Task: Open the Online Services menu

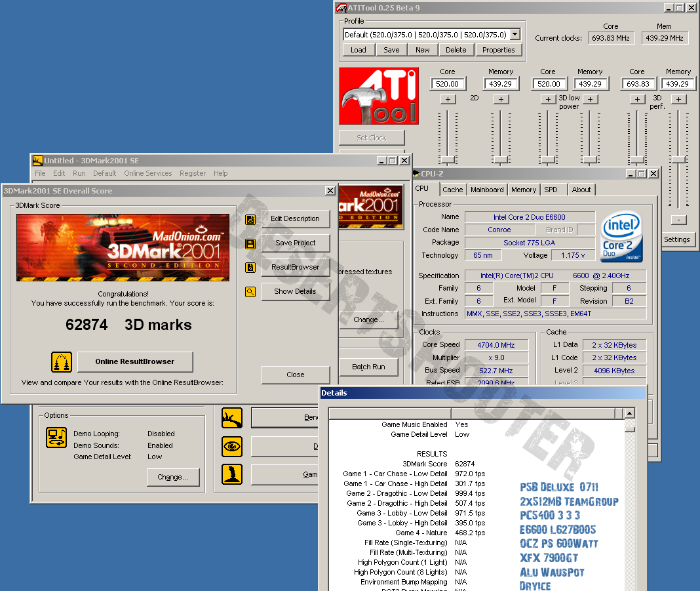Action: 147,173
